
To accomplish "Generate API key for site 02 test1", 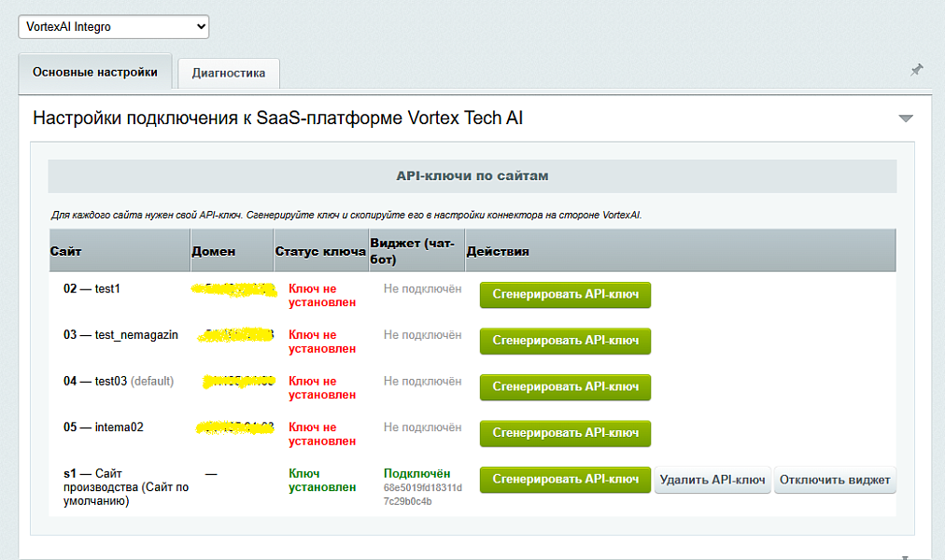I will (x=565, y=294).
